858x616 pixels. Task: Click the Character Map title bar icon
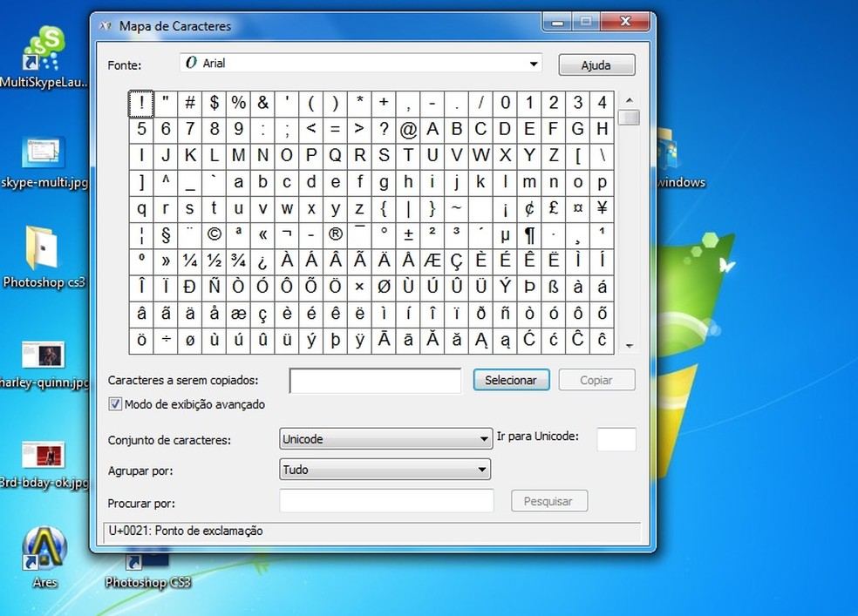(105, 25)
